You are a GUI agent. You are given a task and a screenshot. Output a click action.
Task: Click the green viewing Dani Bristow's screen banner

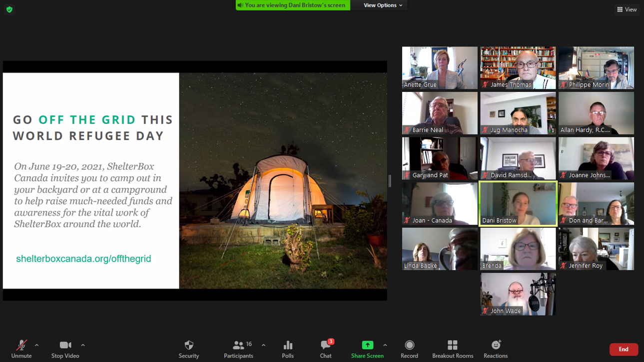point(293,5)
